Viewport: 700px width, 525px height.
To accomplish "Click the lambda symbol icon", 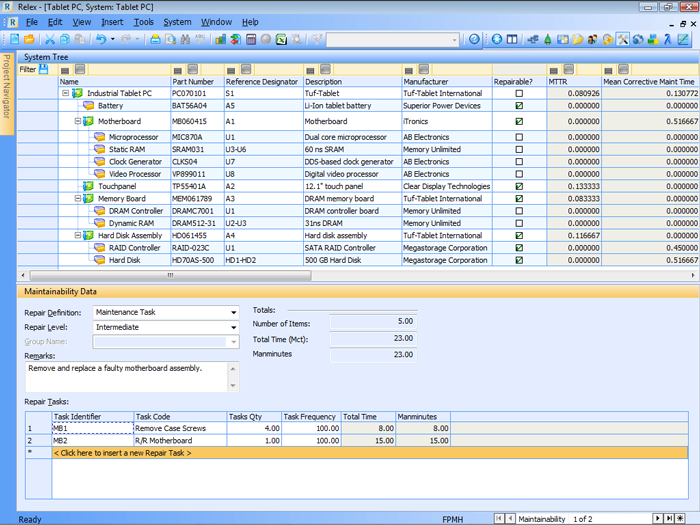I will [x=668, y=39].
